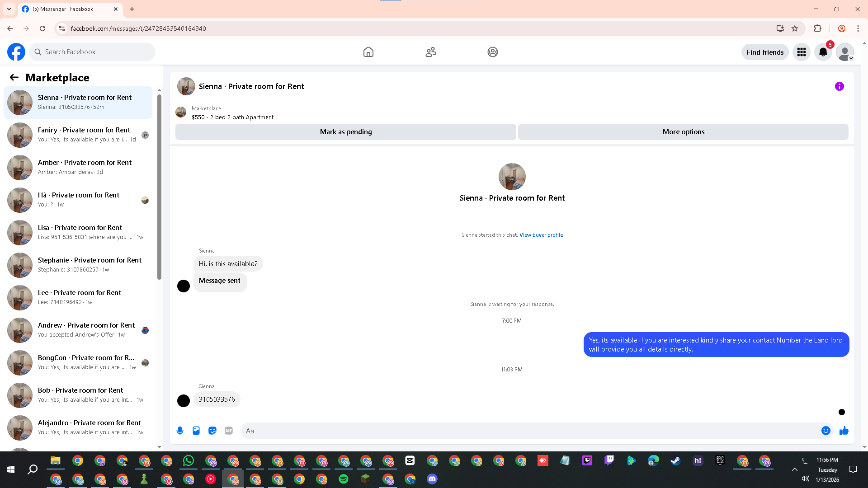
Task: Open the More options menu
Action: click(683, 132)
